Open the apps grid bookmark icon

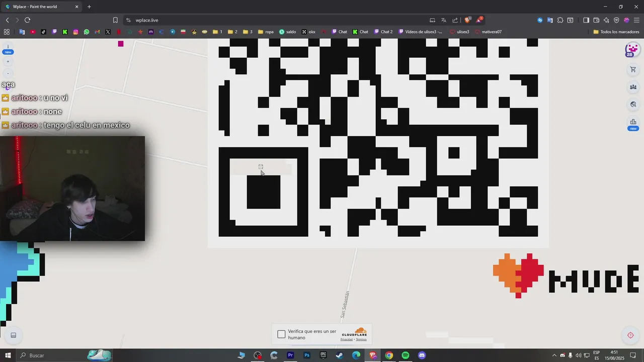(7, 32)
